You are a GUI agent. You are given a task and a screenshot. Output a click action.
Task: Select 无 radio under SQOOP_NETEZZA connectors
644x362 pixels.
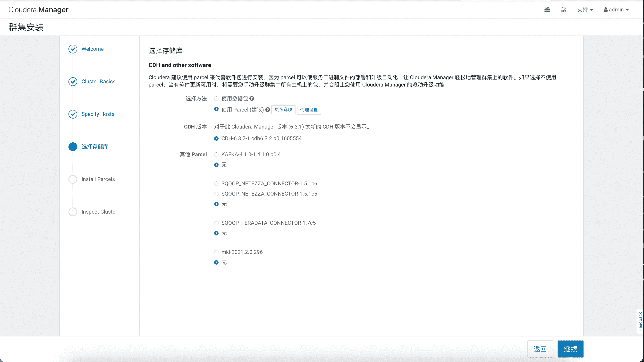click(216, 204)
